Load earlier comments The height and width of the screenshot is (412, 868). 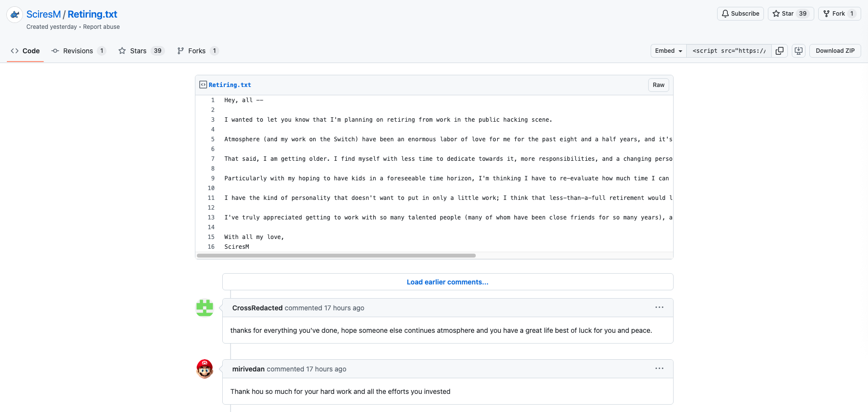[447, 282]
